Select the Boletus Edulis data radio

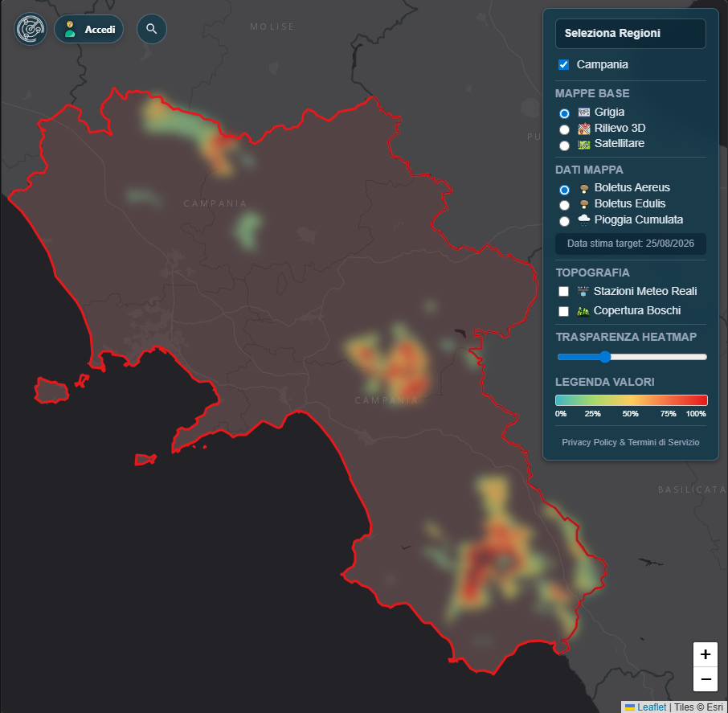click(x=564, y=205)
